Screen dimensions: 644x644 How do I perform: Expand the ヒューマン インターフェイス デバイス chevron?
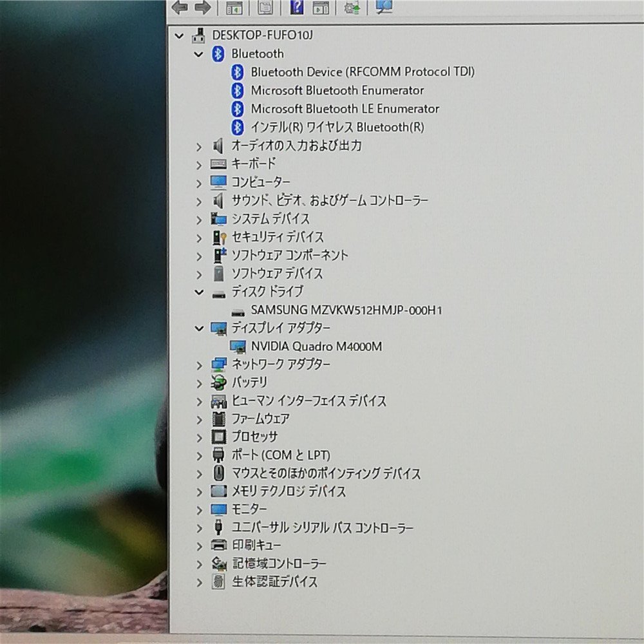click(x=199, y=402)
